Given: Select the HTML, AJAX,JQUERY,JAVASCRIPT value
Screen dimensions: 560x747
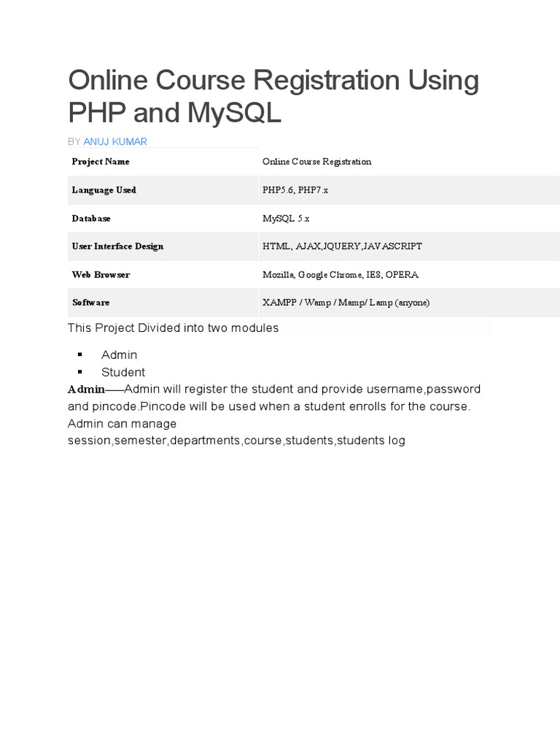Looking at the screenshot, I should [342, 246].
